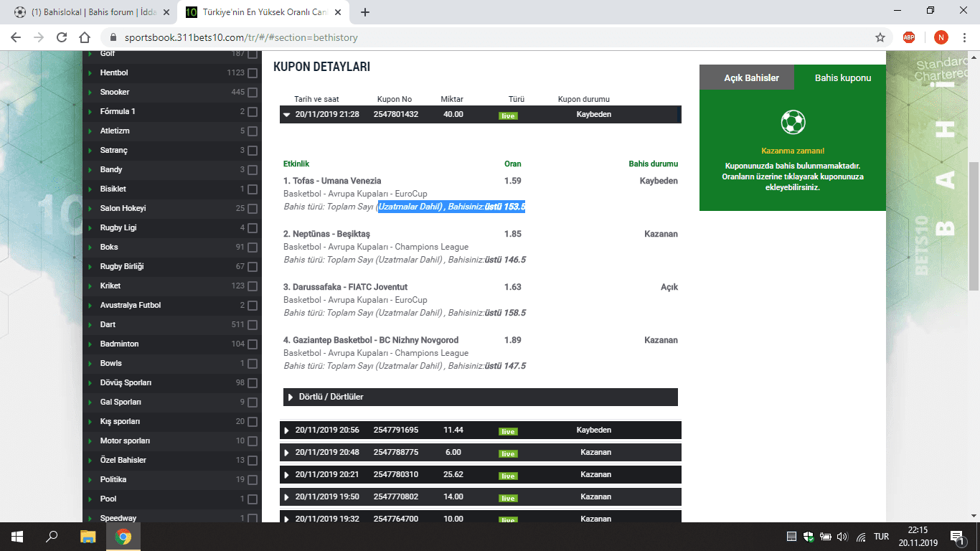Screen dimensions: 980x551
Task: Open the browser home page icon
Action: tap(85, 37)
